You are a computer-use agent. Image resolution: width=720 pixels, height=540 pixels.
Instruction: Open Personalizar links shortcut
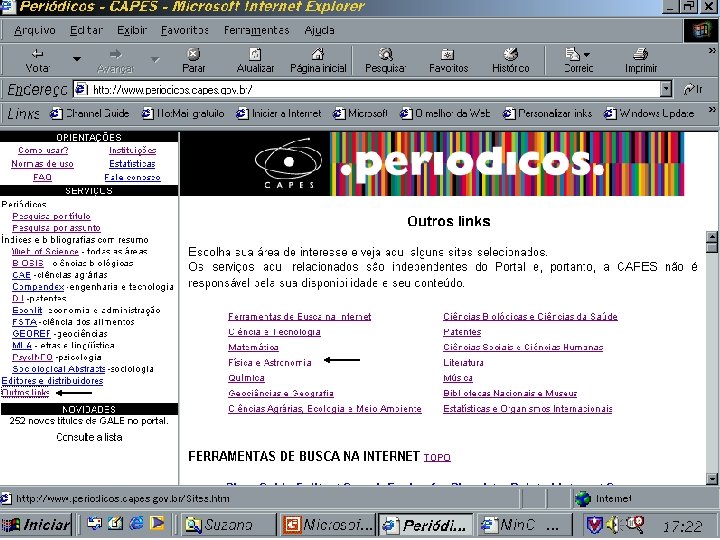[x=547, y=113]
